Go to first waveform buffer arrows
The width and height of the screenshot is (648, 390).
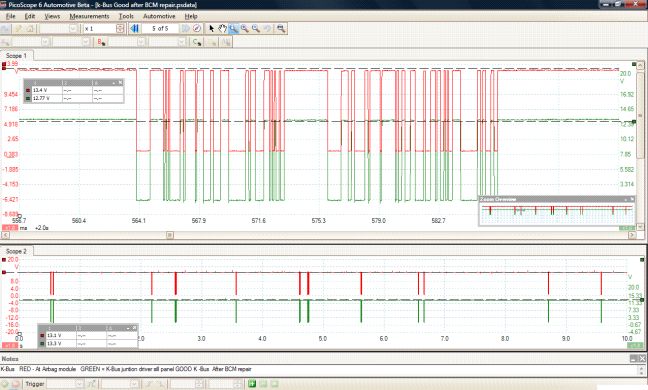click(x=135, y=29)
